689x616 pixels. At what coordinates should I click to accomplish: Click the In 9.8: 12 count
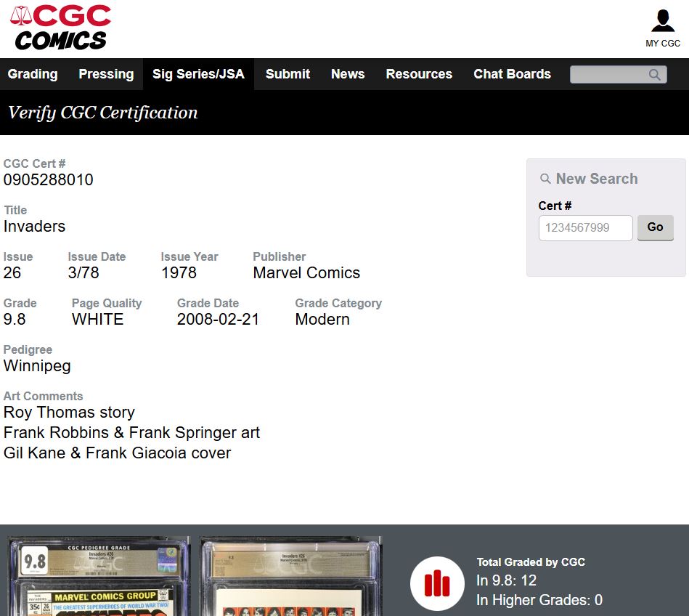[x=506, y=580]
